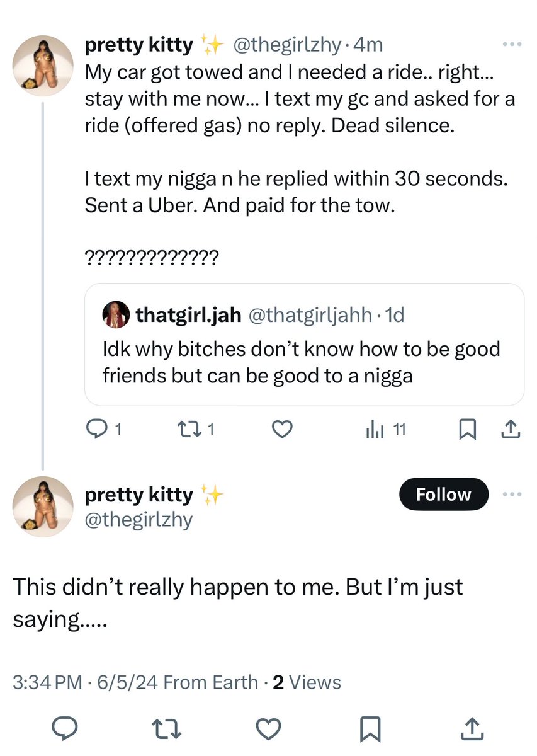Open pretty kitty's avatar on main tweet

[x=43, y=507]
